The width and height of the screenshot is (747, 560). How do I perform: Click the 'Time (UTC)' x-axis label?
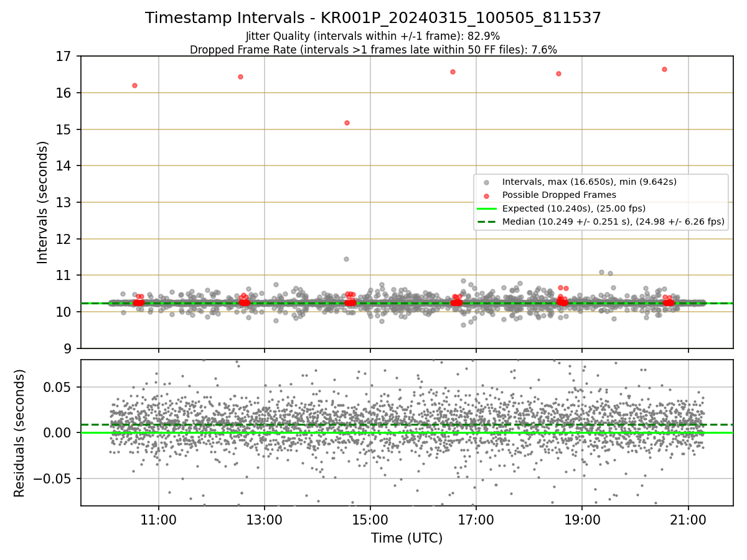[x=406, y=538]
